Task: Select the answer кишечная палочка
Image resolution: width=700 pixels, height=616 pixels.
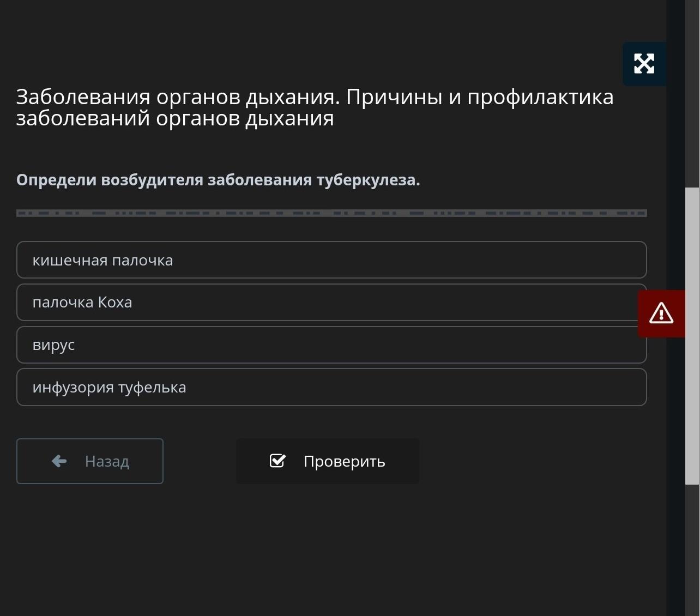Action: tap(331, 260)
